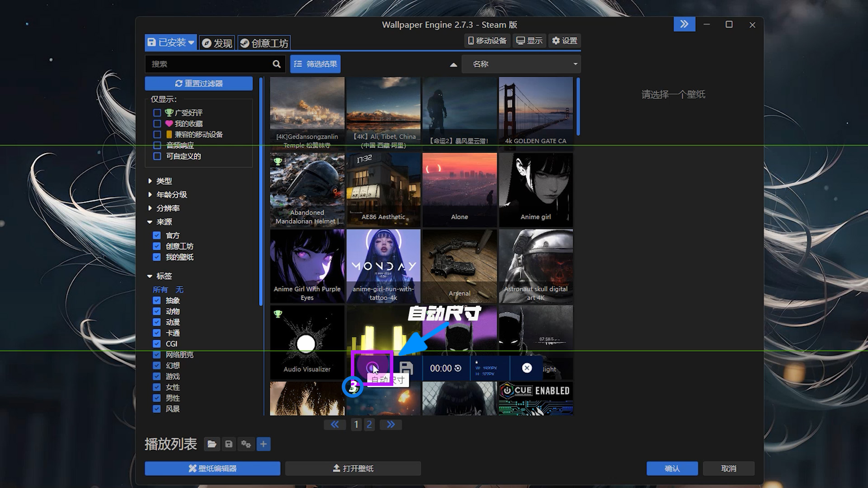Enable the 音频响应 audio responsive filter
868x488 pixels.
point(157,145)
